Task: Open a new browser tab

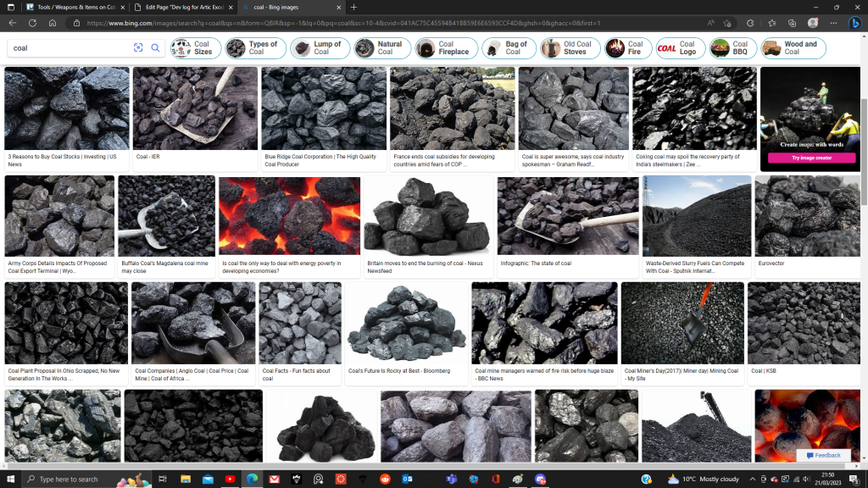Action: (x=354, y=7)
